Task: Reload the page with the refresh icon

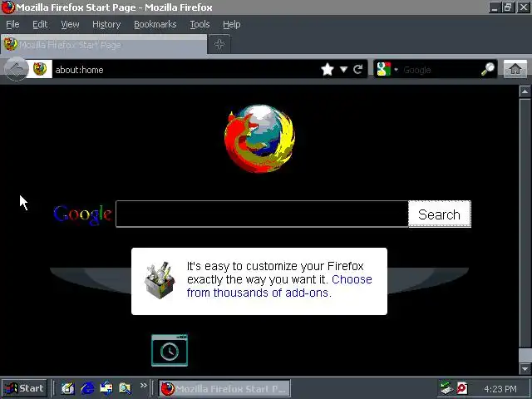Action: 357,70
